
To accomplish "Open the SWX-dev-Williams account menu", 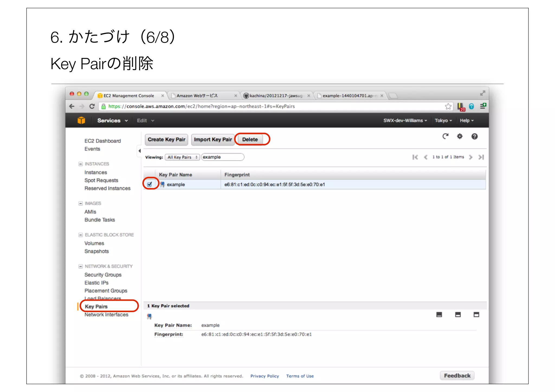I will [x=405, y=120].
